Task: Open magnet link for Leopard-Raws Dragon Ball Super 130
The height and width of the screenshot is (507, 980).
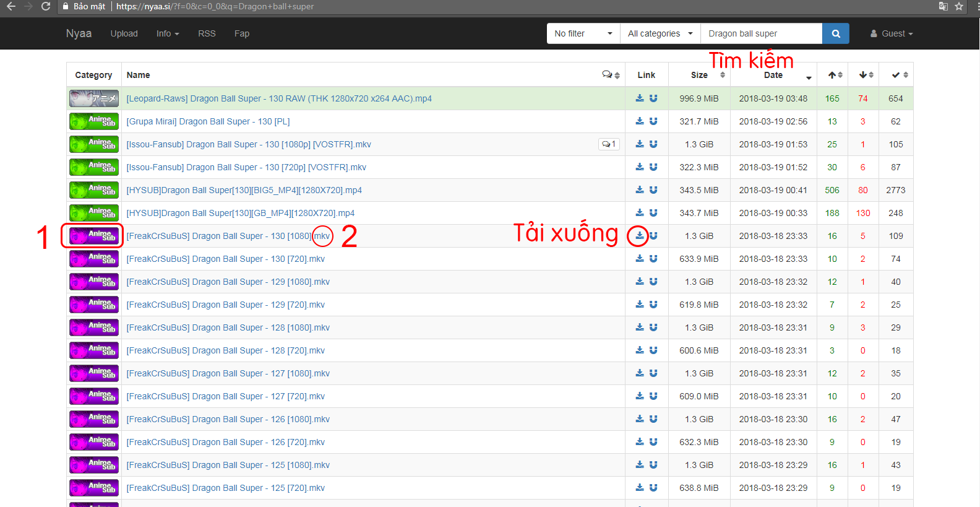Action: point(653,98)
